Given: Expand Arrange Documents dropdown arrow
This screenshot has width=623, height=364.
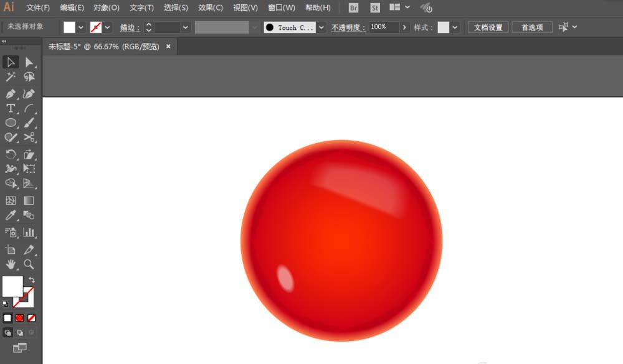Looking at the screenshot, I should point(407,7).
